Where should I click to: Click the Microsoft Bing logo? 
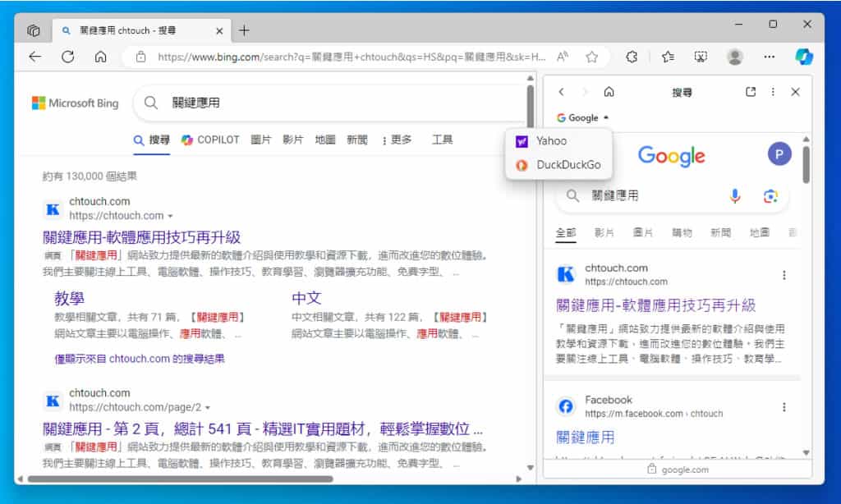click(x=76, y=103)
